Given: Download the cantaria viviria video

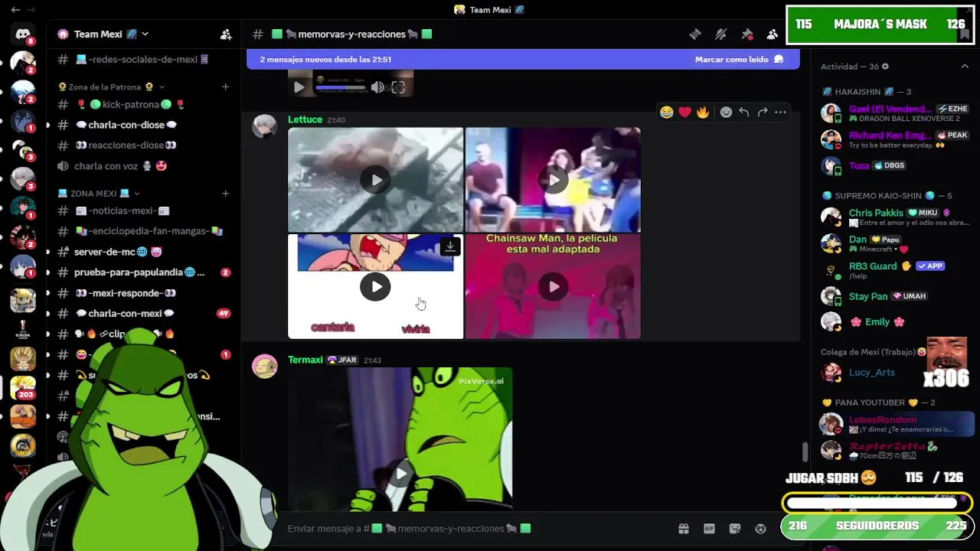Looking at the screenshot, I should 450,246.
